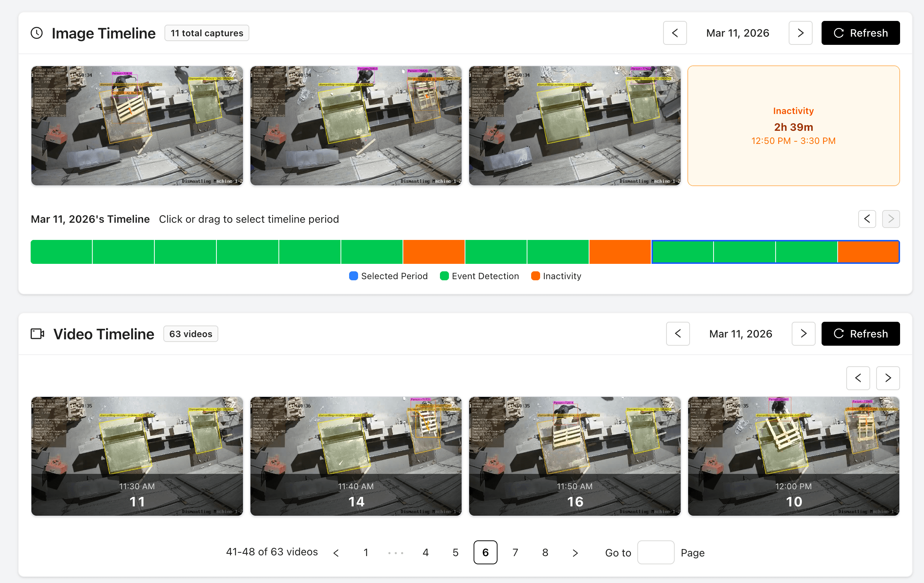Go to next day in Video Timeline
This screenshot has width=924, height=583.
click(803, 334)
